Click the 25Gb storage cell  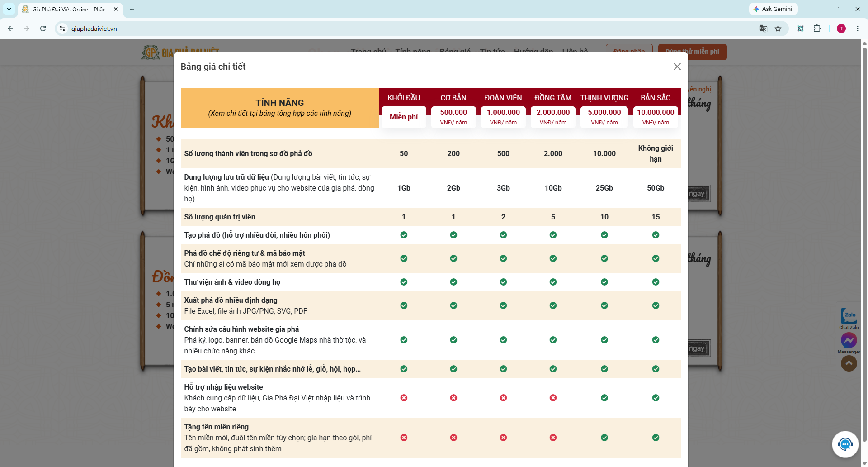coord(604,188)
